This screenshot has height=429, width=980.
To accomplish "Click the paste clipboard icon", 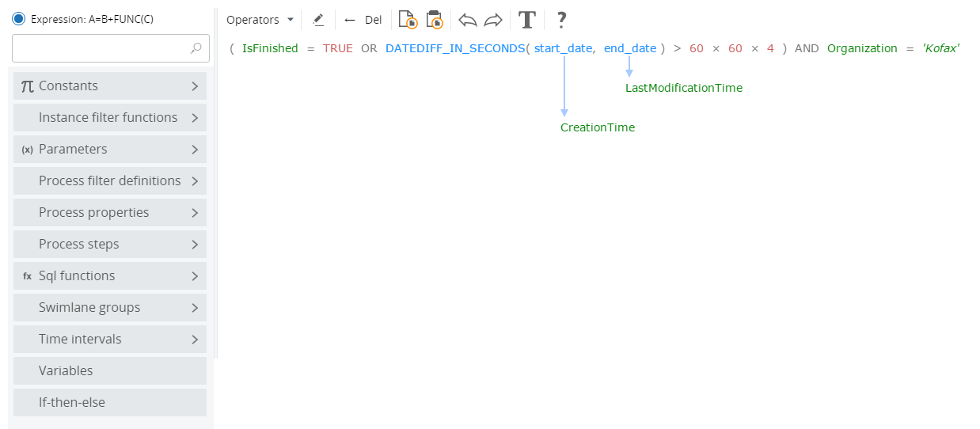I will tap(434, 20).
